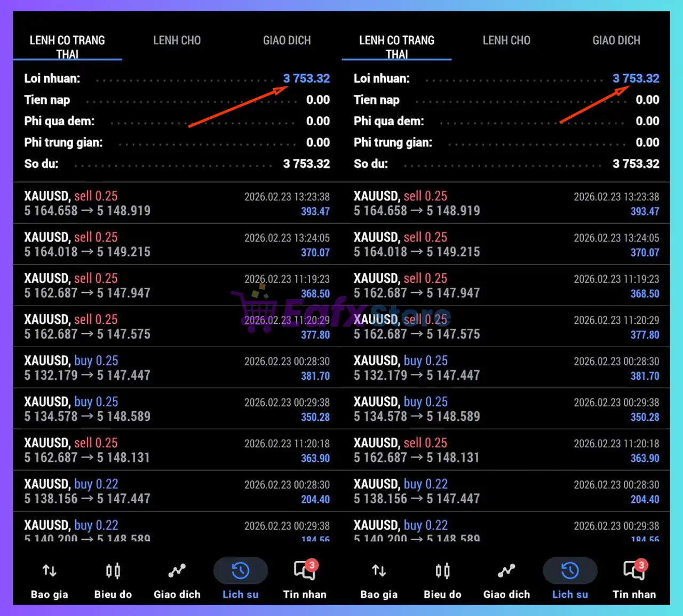
Task: Click Loi nhuan value 3 753.32 in left panel
Action: (x=306, y=78)
